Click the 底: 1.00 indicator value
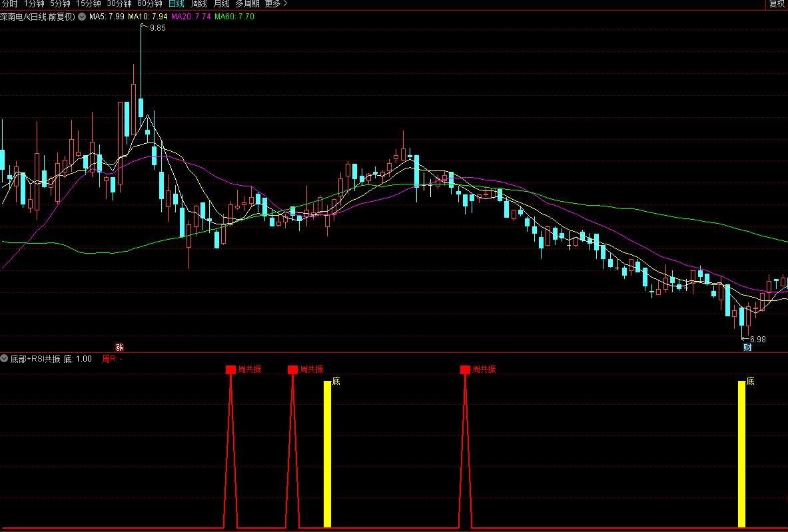The height and width of the screenshot is (532, 788). click(x=78, y=359)
